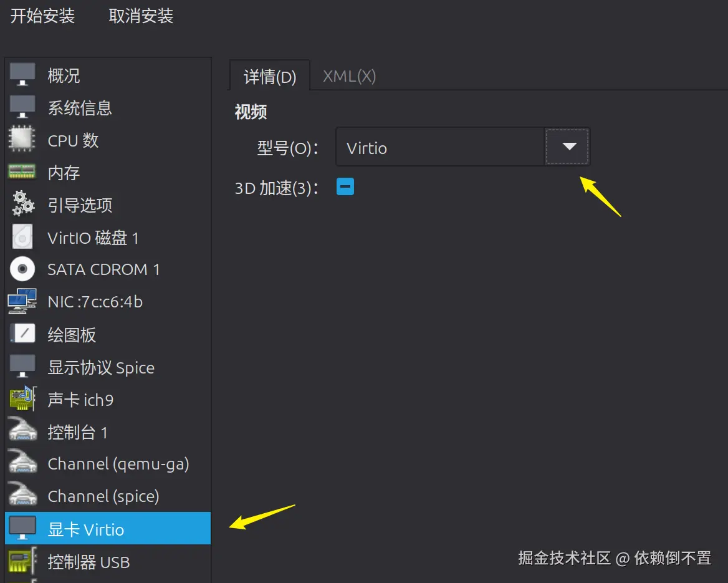Click the 系统信息 monitor icon
Screen dimensions: 728x583
pyautogui.click(x=22, y=107)
